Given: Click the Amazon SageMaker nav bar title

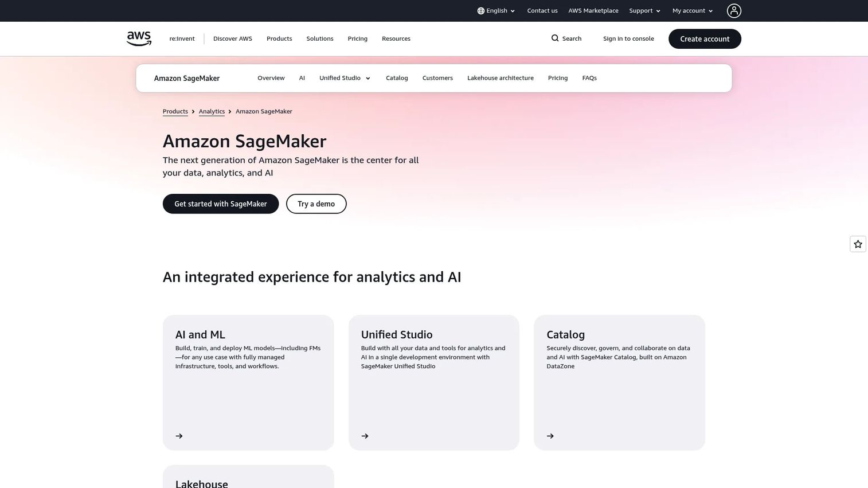Looking at the screenshot, I should [x=187, y=78].
